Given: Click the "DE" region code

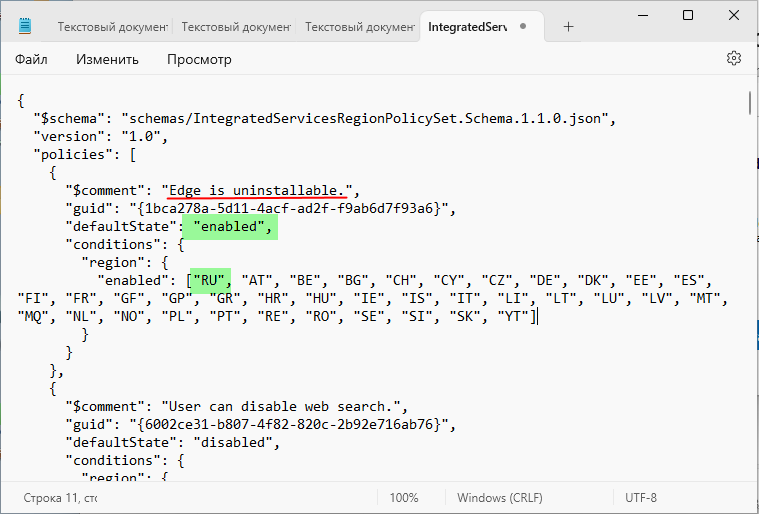Looking at the screenshot, I should (546, 280).
